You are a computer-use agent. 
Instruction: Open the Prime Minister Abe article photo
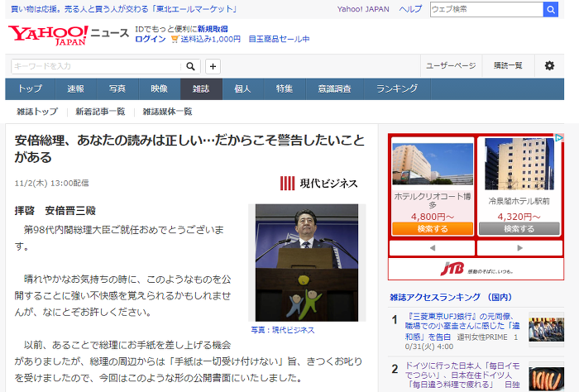tap(307, 262)
